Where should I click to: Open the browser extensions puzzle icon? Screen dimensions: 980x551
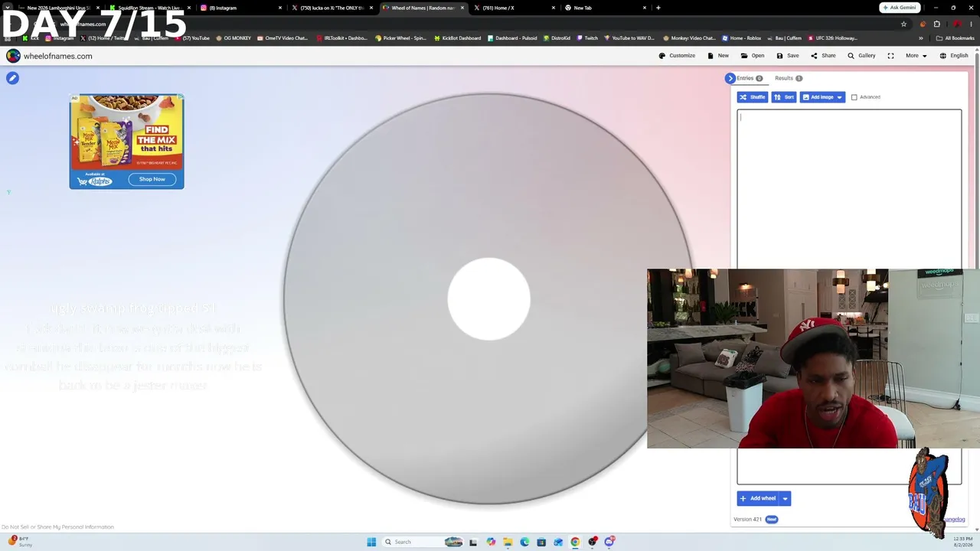[936, 24]
